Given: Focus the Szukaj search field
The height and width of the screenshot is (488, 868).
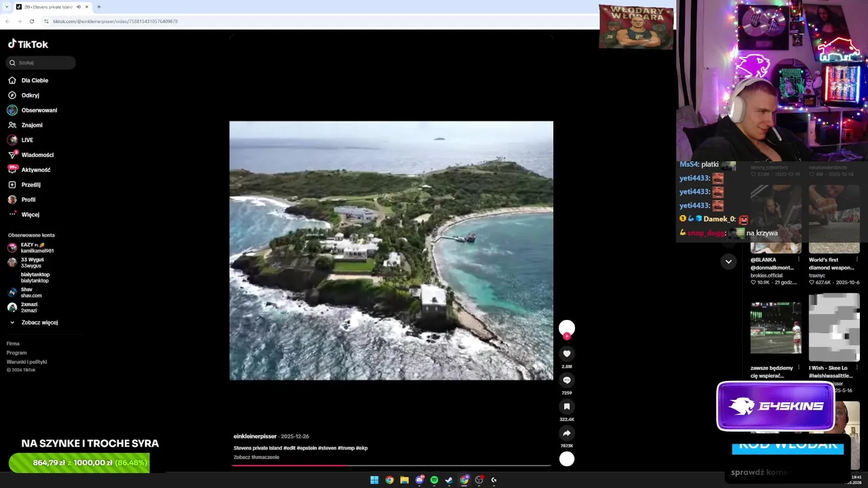Looking at the screenshot, I should coord(41,62).
